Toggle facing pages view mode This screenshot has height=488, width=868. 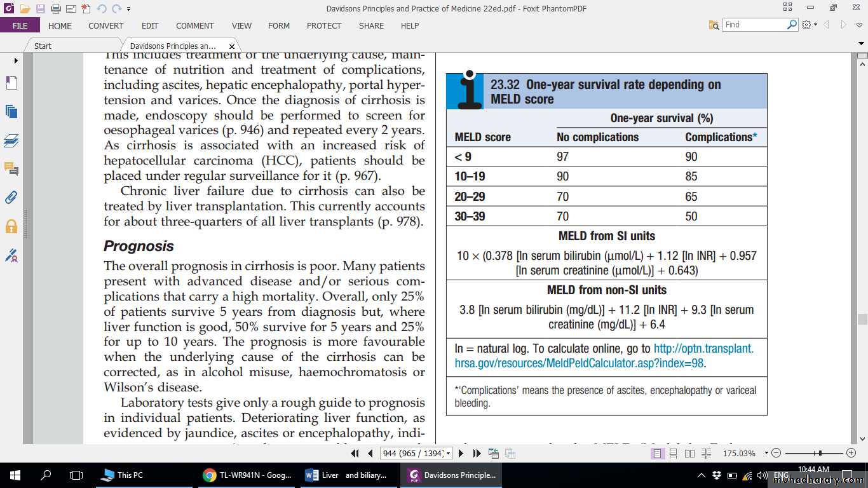pos(689,453)
